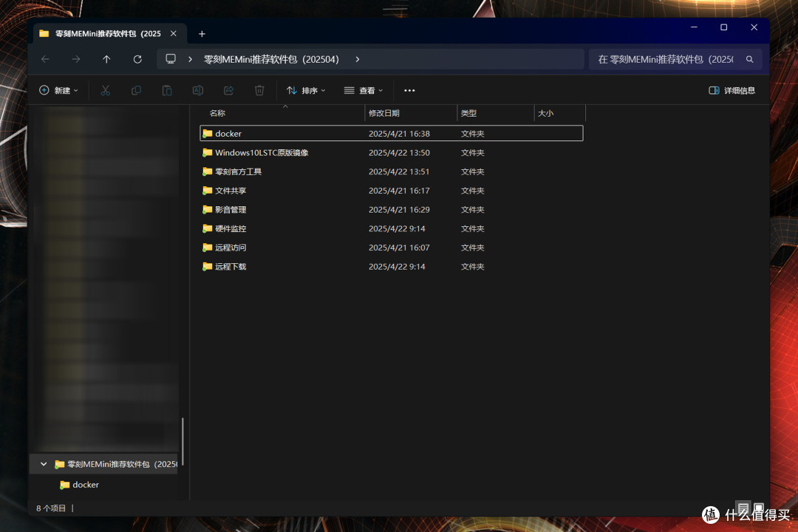Refresh the current folder view

pos(137,60)
